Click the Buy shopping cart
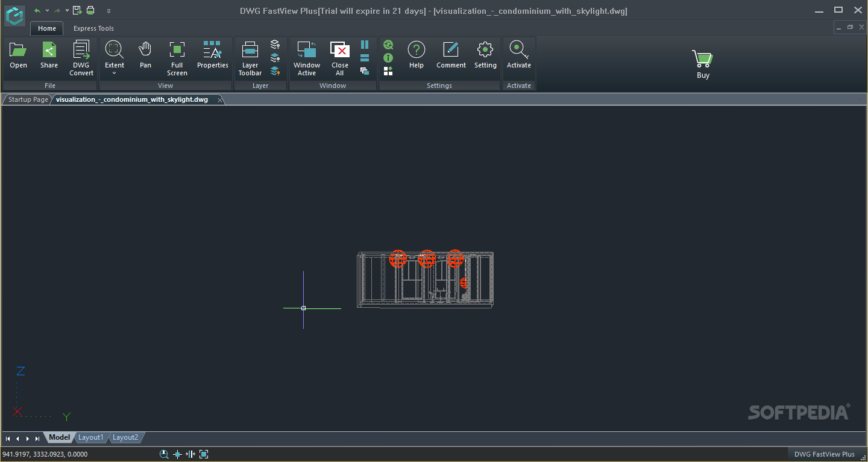868x462 pixels. tap(703, 64)
